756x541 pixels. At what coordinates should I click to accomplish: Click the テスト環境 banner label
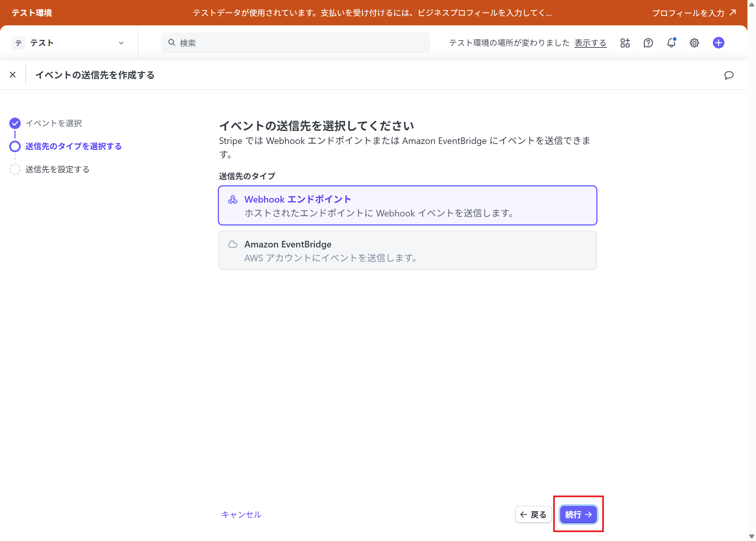pos(32,13)
